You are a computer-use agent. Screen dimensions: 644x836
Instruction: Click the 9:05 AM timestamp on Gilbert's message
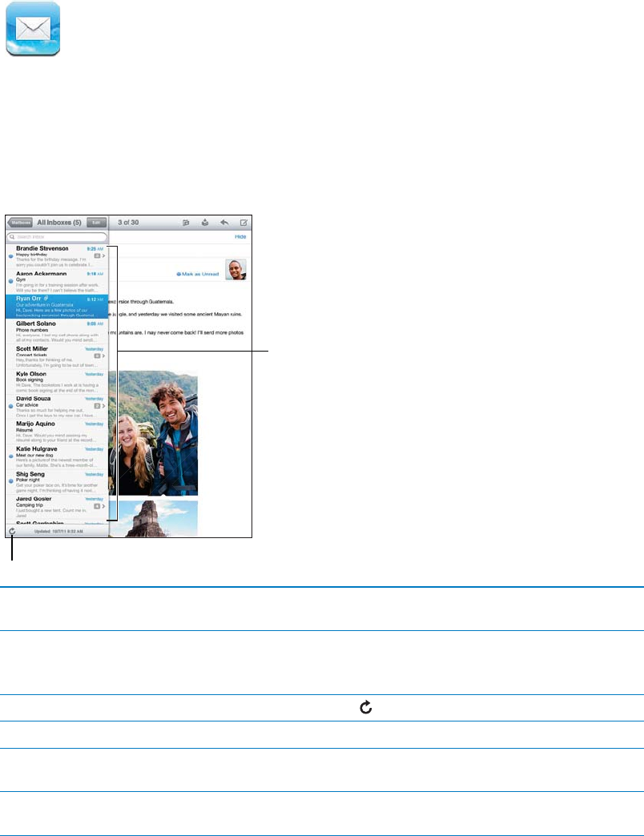(x=95, y=324)
